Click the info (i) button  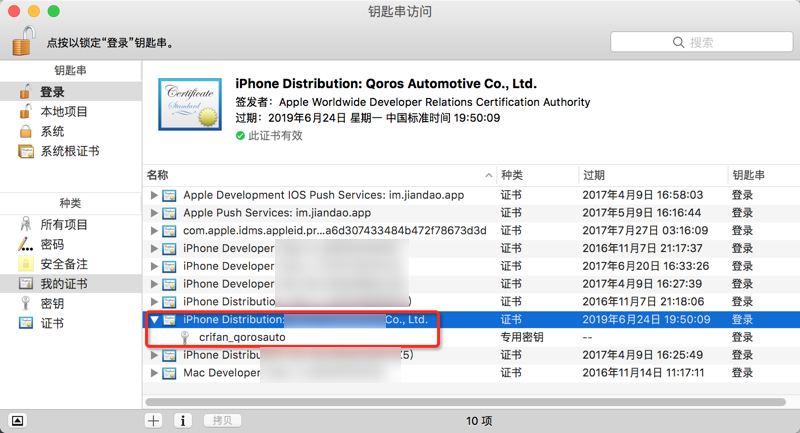(x=183, y=421)
